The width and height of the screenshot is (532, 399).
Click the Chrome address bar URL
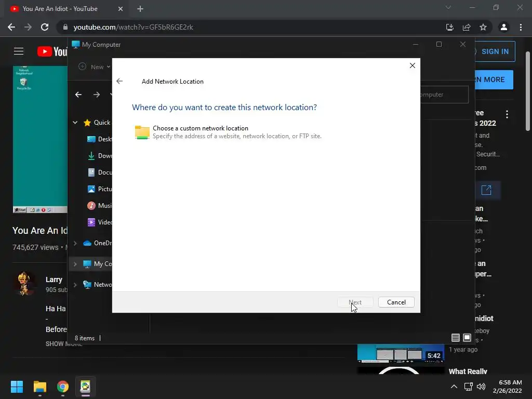(x=134, y=27)
